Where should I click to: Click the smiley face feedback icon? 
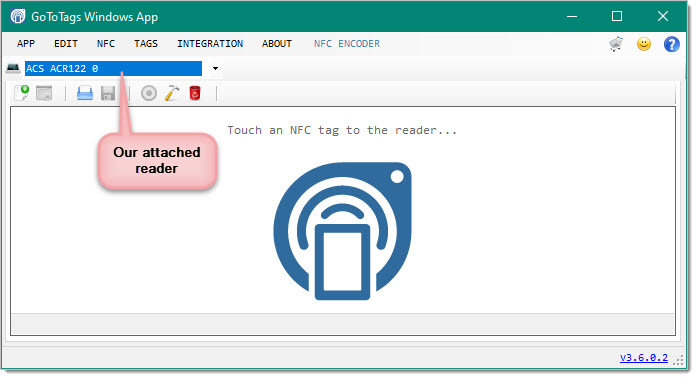pos(644,43)
